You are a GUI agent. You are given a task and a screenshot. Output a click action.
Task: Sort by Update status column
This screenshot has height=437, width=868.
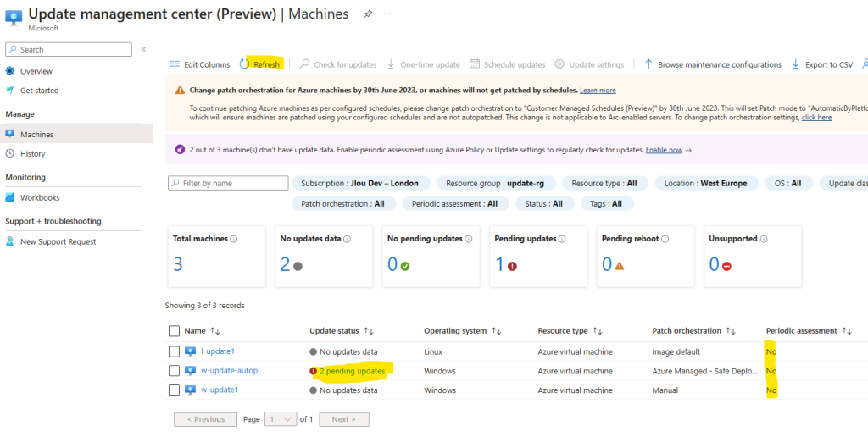coord(342,331)
